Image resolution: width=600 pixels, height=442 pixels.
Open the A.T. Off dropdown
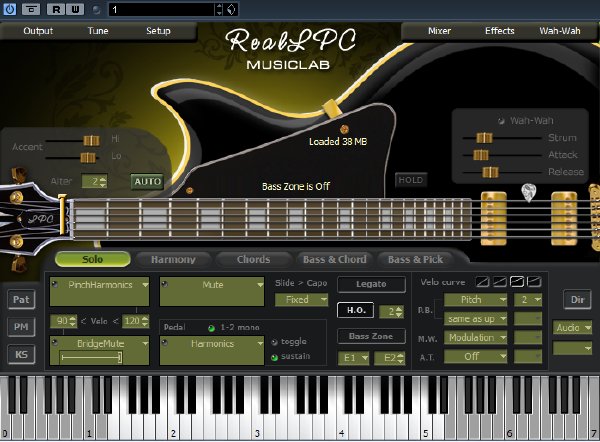476,357
